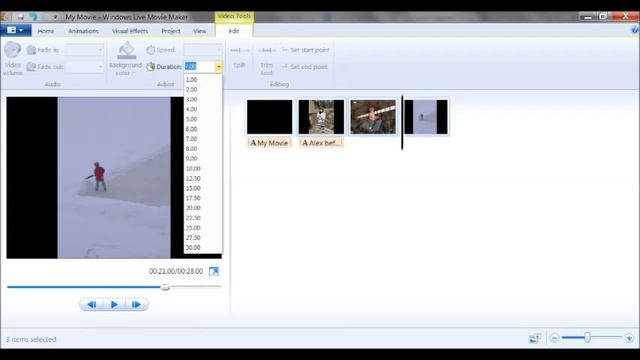Zoom in the time scale with plus

[x=629, y=338]
